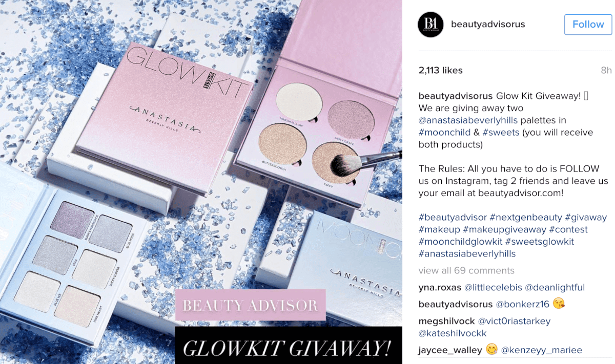Open beautyadvisorus username in the header
This screenshot has width=615, height=364.
pyautogui.click(x=488, y=24)
